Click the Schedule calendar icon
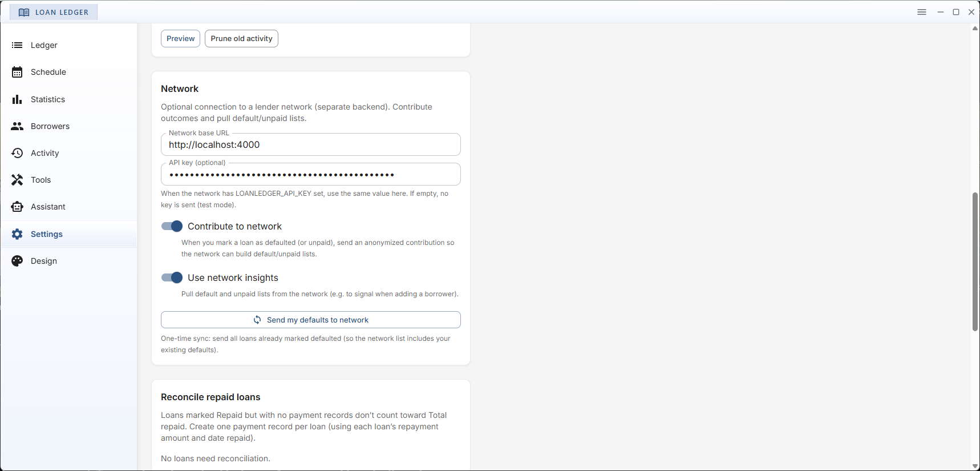The width and height of the screenshot is (980, 471). point(17,72)
